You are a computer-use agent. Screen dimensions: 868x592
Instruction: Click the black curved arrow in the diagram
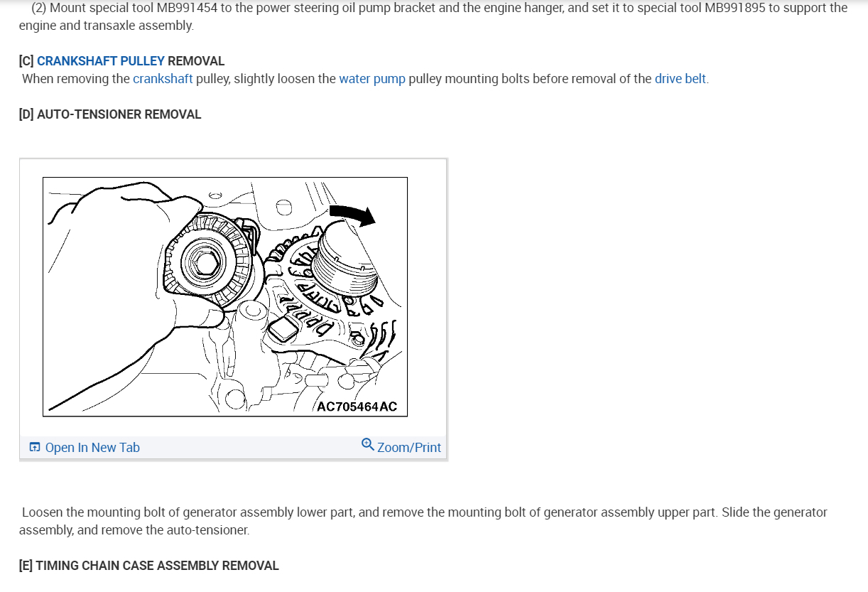352,215
